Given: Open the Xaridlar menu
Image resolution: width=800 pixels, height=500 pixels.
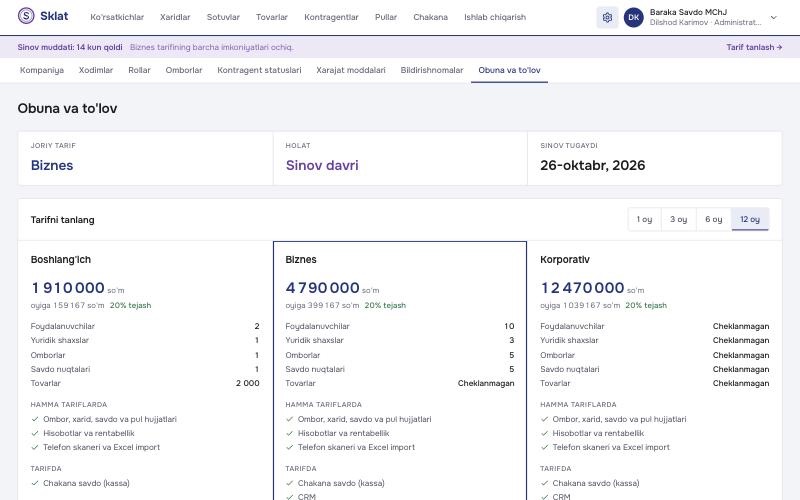Looking at the screenshot, I should 175,17.
